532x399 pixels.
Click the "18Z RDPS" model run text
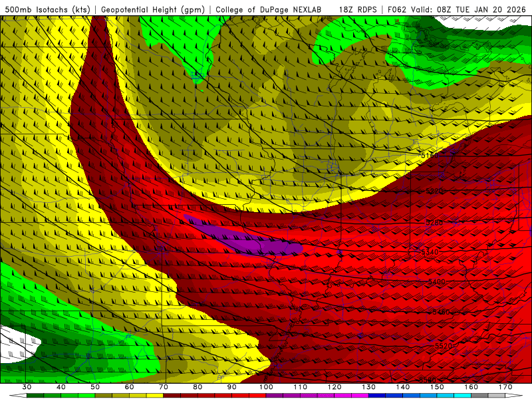358,10
